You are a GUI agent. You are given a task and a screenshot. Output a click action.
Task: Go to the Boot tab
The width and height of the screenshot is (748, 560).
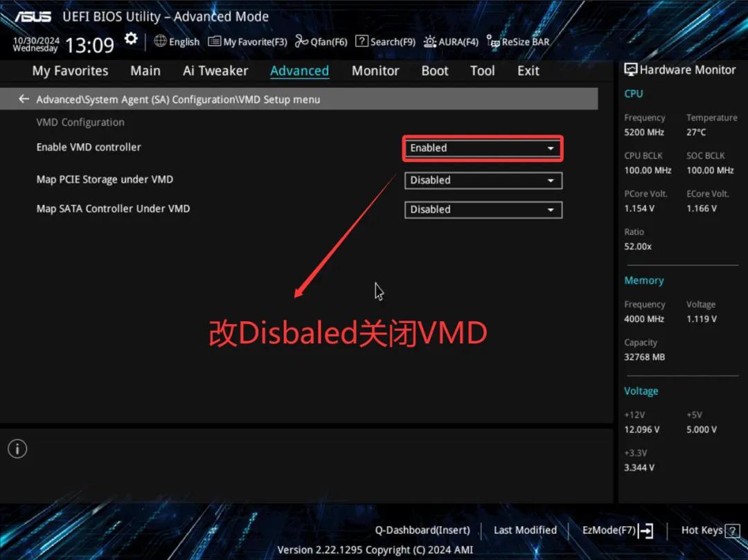(x=435, y=71)
